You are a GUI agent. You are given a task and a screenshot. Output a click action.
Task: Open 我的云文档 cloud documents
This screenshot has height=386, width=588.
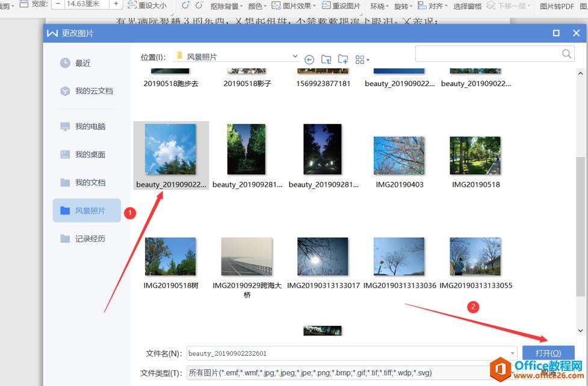[87, 91]
